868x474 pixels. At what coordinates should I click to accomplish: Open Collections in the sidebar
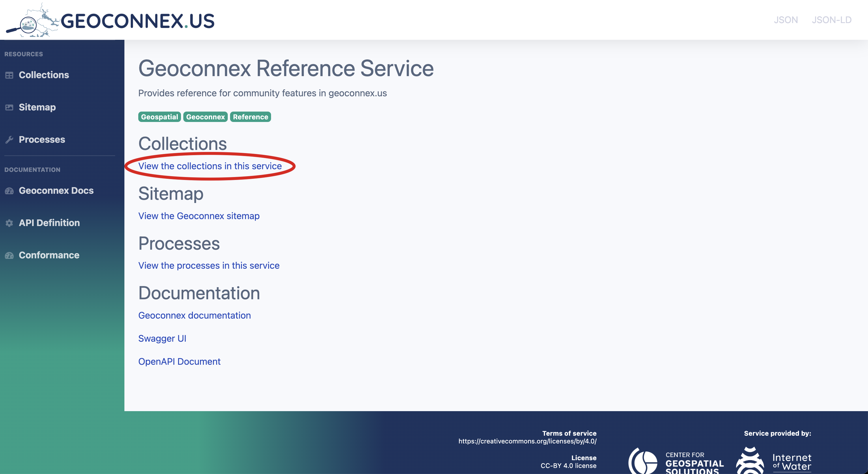[44, 75]
